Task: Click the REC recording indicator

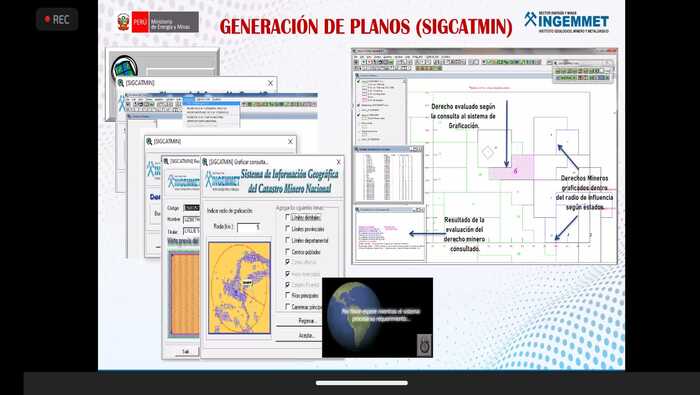Action: [x=57, y=20]
